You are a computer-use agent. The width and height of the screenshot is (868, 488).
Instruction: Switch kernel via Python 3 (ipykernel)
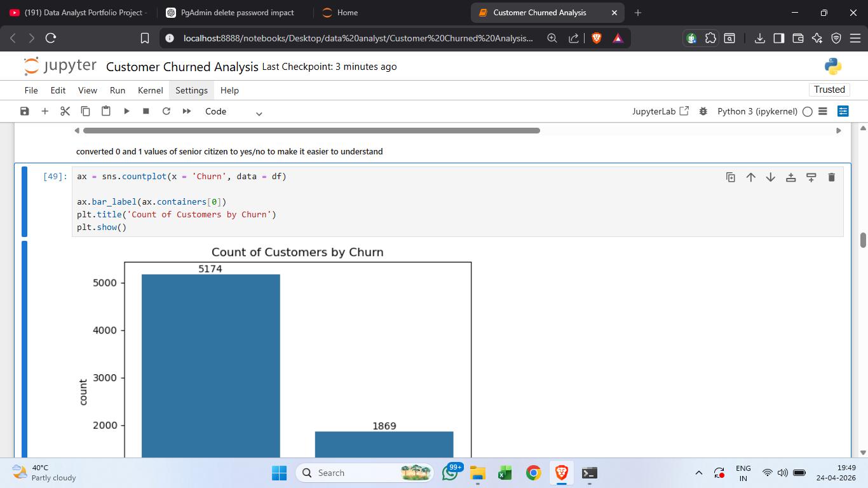click(757, 111)
